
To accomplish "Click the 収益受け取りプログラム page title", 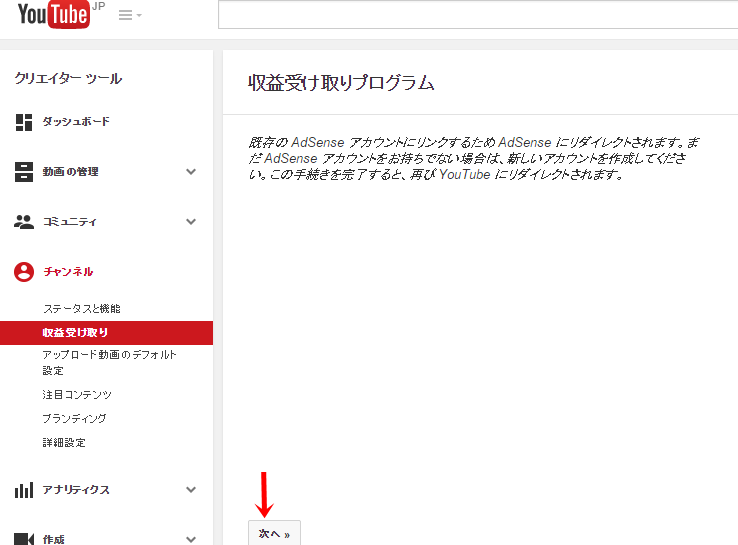I will (341, 83).
